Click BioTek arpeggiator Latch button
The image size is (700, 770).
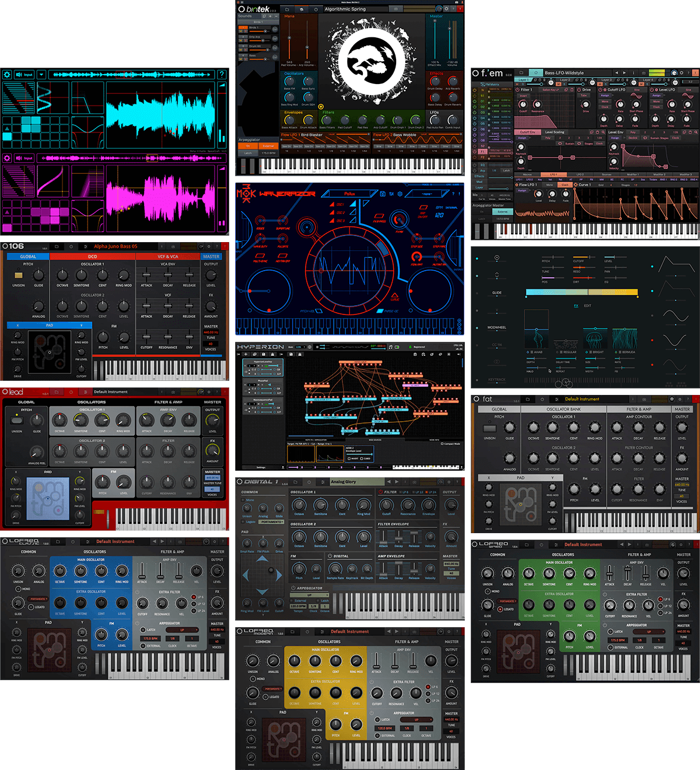[248, 153]
